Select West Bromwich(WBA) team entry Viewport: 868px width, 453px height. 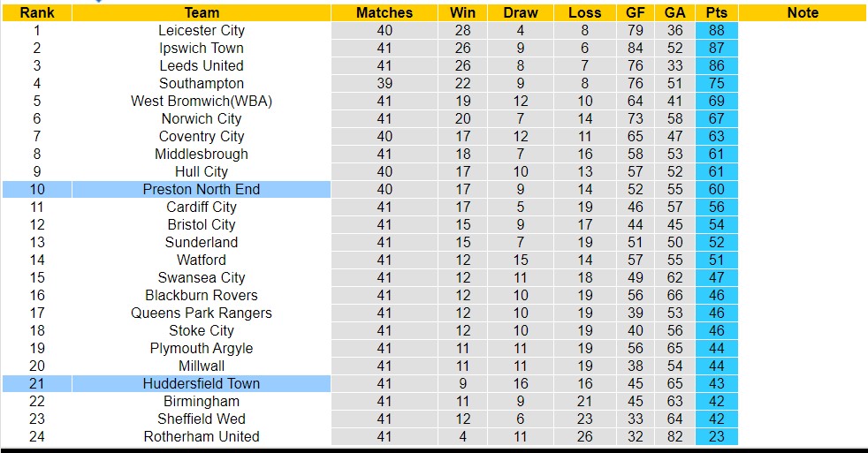point(202,101)
